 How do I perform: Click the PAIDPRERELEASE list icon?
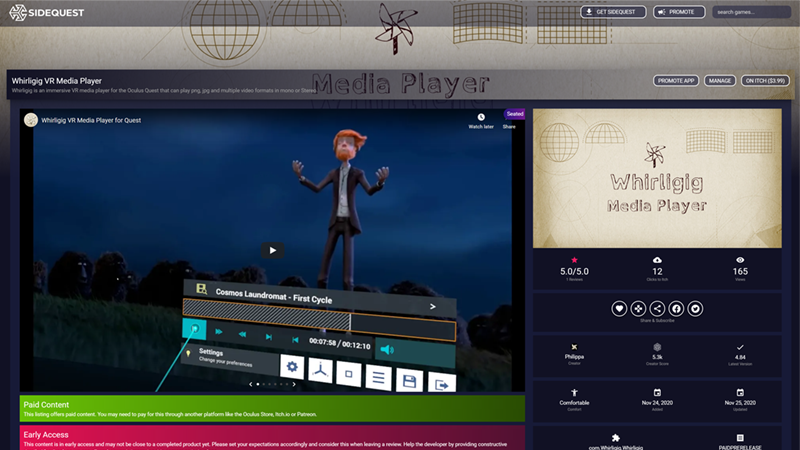(x=740, y=438)
